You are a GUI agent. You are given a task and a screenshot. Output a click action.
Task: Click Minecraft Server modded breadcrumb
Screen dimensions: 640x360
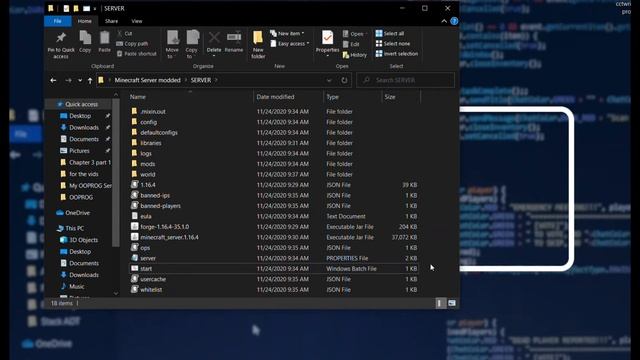tap(147, 80)
